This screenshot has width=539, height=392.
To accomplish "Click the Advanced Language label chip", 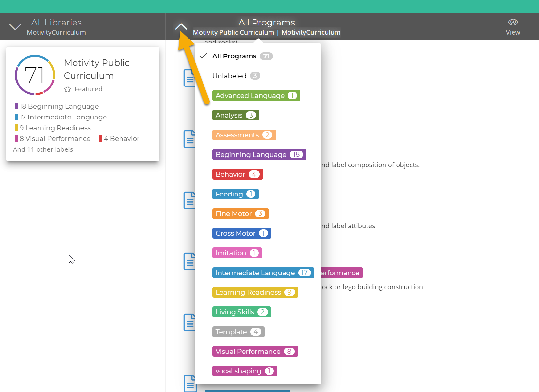I will pyautogui.click(x=256, y=95).
